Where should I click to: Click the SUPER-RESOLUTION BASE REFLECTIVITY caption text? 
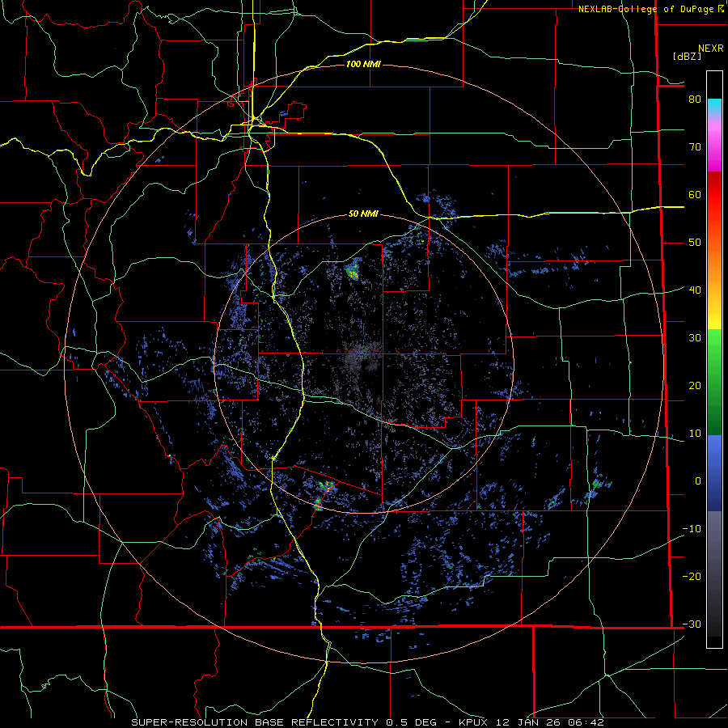pos(254,722)
